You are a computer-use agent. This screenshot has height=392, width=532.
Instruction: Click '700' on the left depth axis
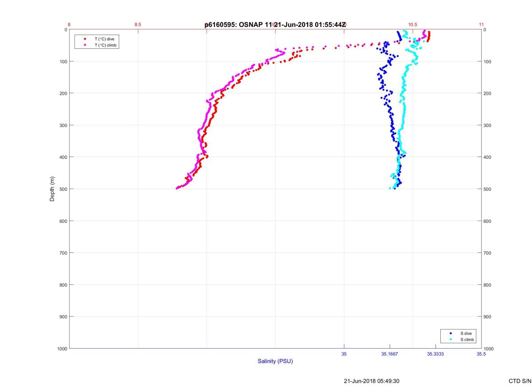pyautogui.click(x=63, y=253)
